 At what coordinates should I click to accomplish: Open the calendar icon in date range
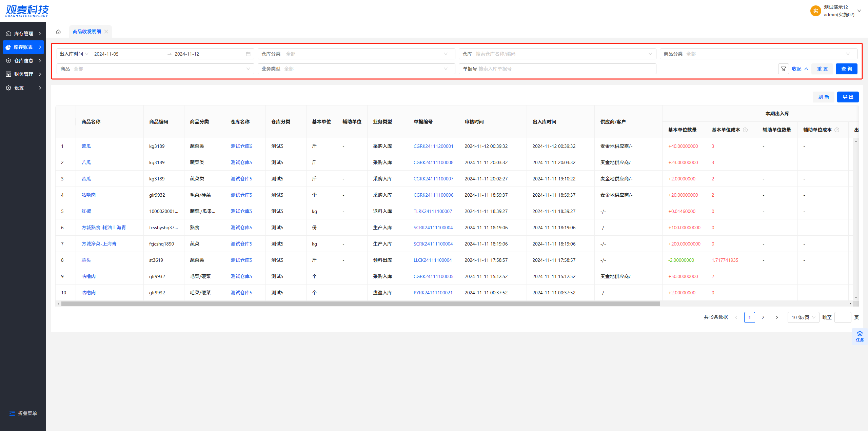point(248,54)
